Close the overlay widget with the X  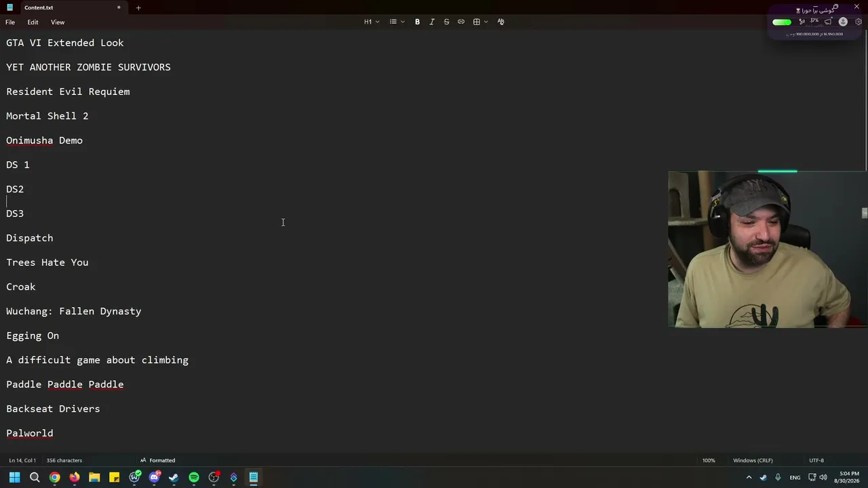coord(856,7)
